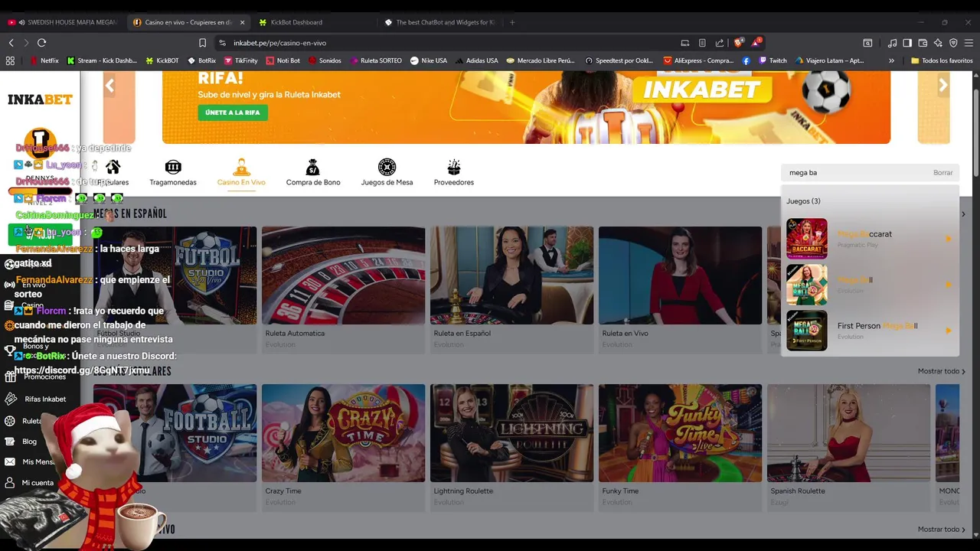
Task: Open Mercado Libre Perú bookmark
Action: click(x=540, y=60)
